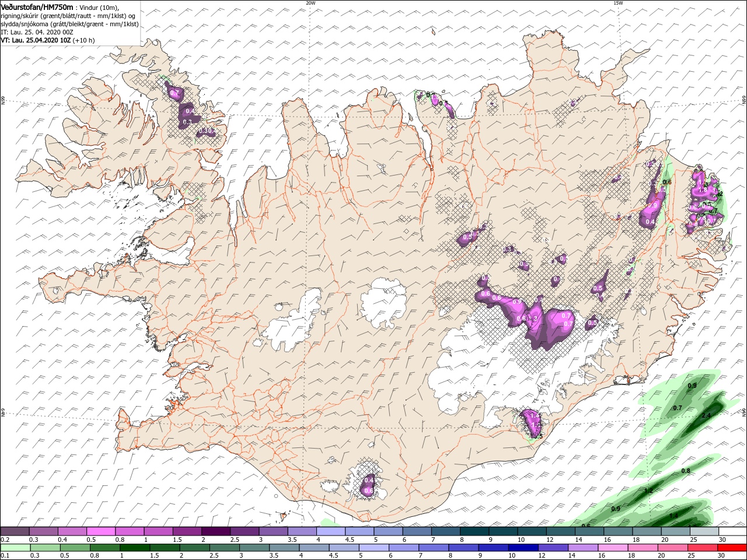Click the 'slydda/snjókoma (grátt/bleikt/grænt' legend text line
The image size is (747, 560).
(x=69, y=24)
